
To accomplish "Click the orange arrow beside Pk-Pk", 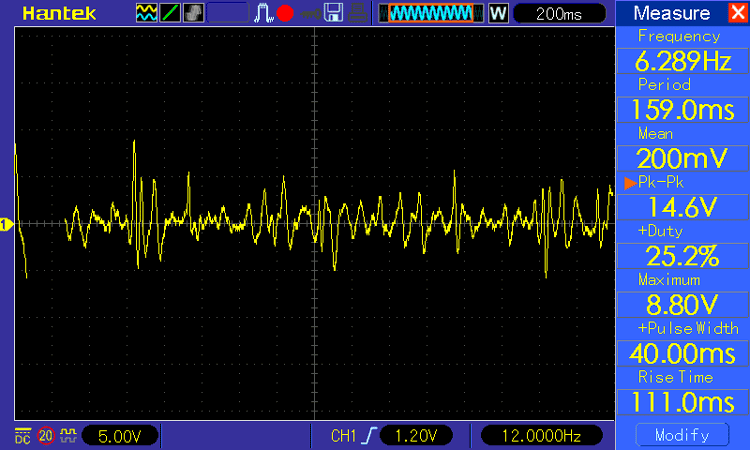I will click(x=630, y=183).
